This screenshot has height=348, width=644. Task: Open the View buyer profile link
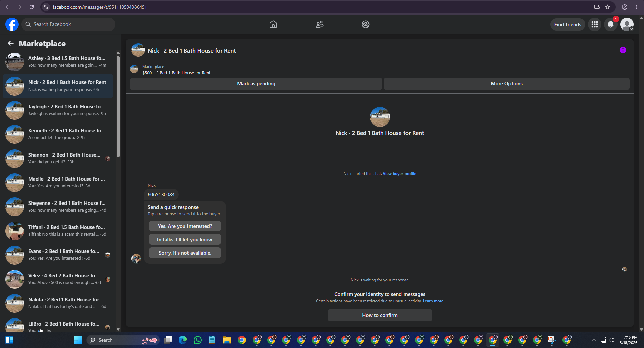click(x=399, y=174)
